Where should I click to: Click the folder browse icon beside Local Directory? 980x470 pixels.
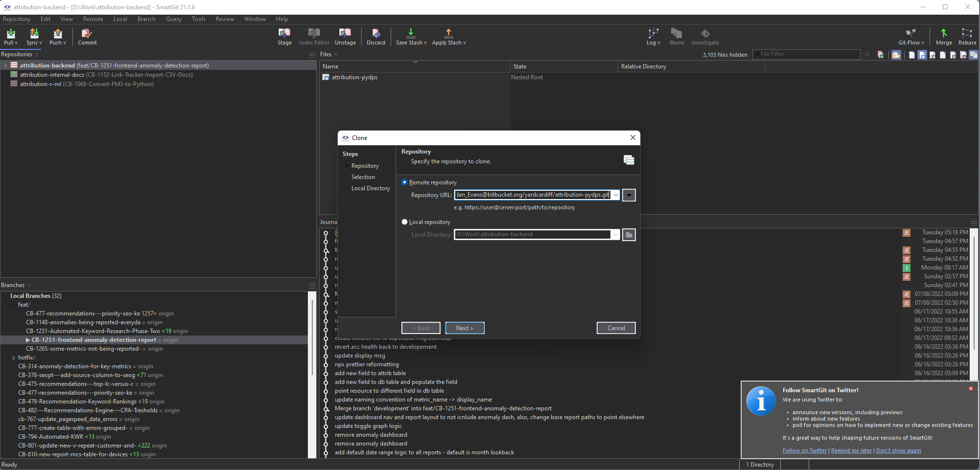[629, 235]
